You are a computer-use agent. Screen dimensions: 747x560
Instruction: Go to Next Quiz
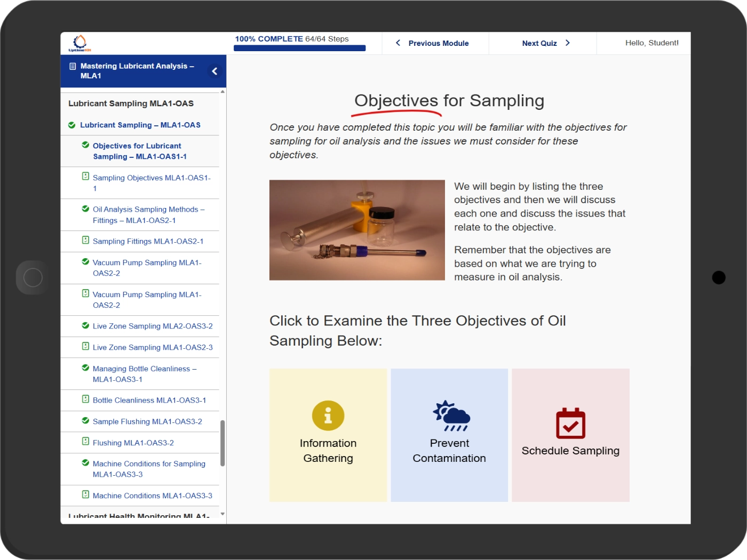539,43
